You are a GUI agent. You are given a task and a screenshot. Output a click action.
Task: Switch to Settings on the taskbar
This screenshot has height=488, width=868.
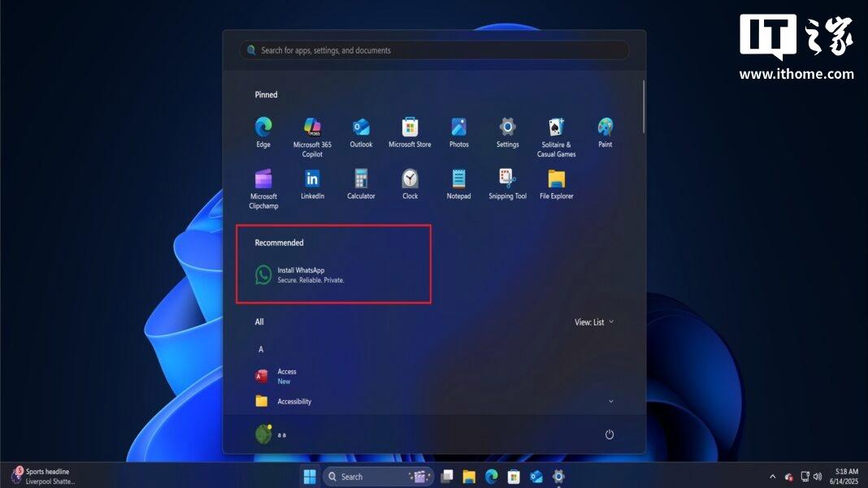pyautogui.click(x=558, y=477)
